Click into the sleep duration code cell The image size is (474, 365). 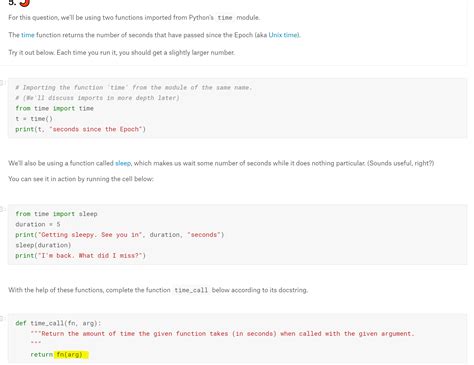(x=237, y=235)
